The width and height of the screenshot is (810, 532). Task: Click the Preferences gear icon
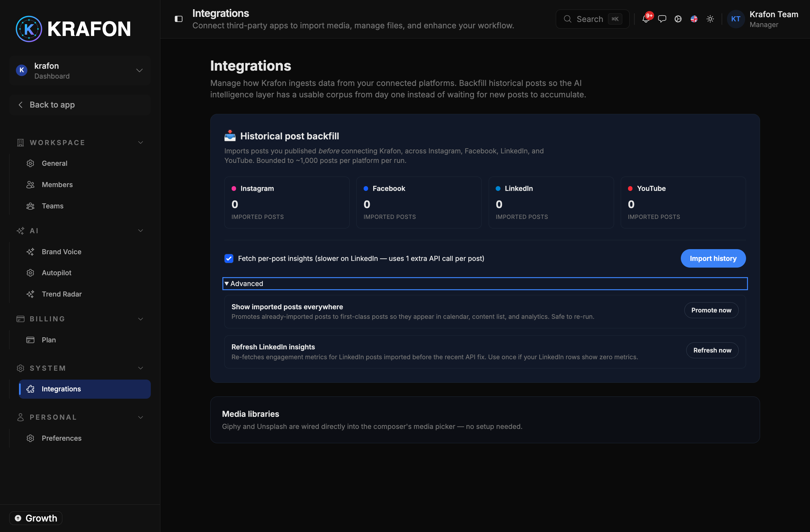[x=31, y=438]
